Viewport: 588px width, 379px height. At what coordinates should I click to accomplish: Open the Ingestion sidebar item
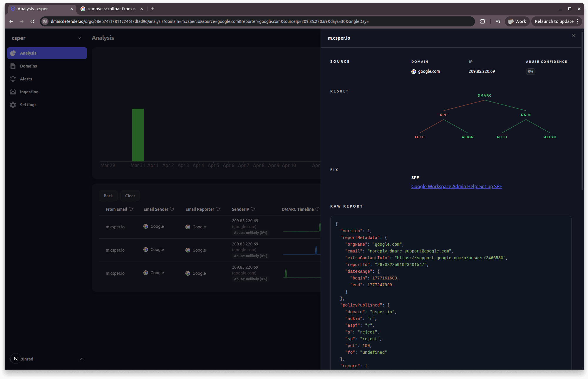(x=47, y=92)
